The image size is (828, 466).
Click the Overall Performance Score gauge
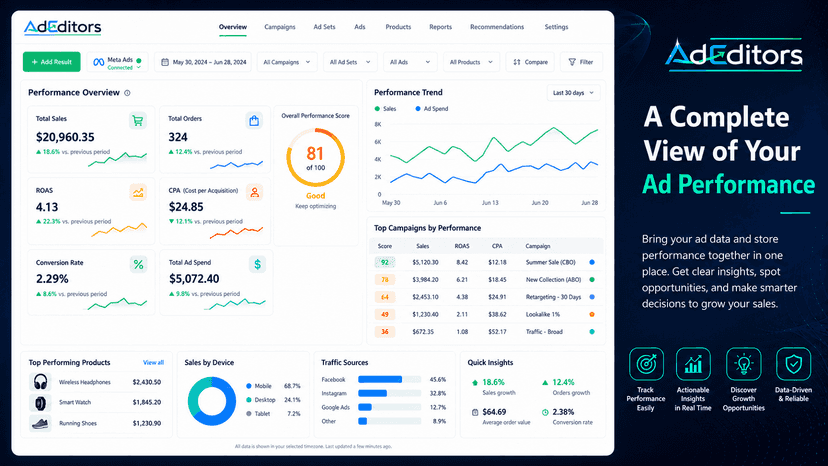315,158
